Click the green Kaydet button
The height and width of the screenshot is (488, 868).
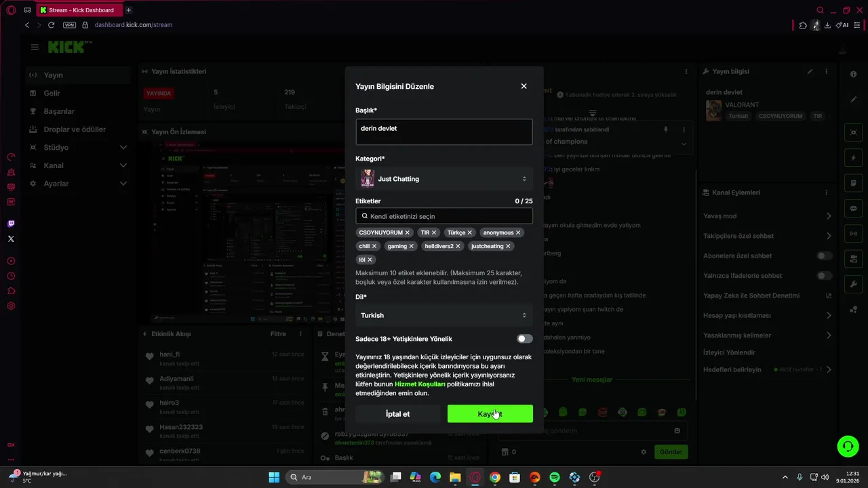point(490,414)
